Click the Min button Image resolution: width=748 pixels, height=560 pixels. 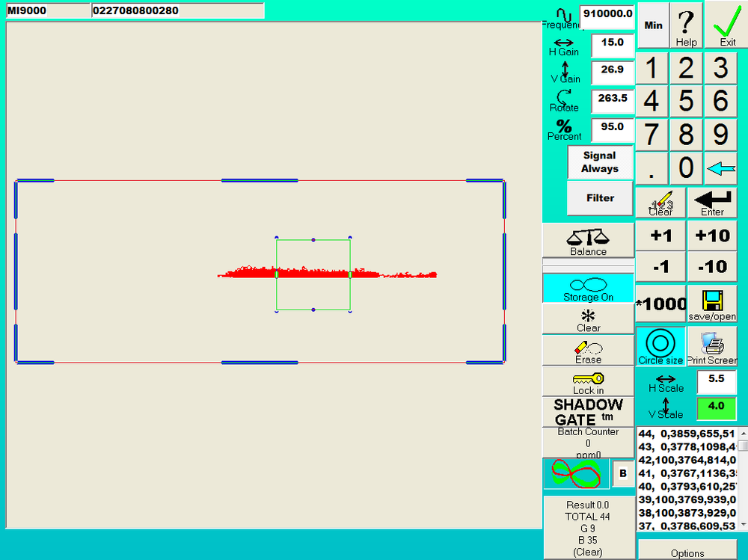[x=652, y=25]
